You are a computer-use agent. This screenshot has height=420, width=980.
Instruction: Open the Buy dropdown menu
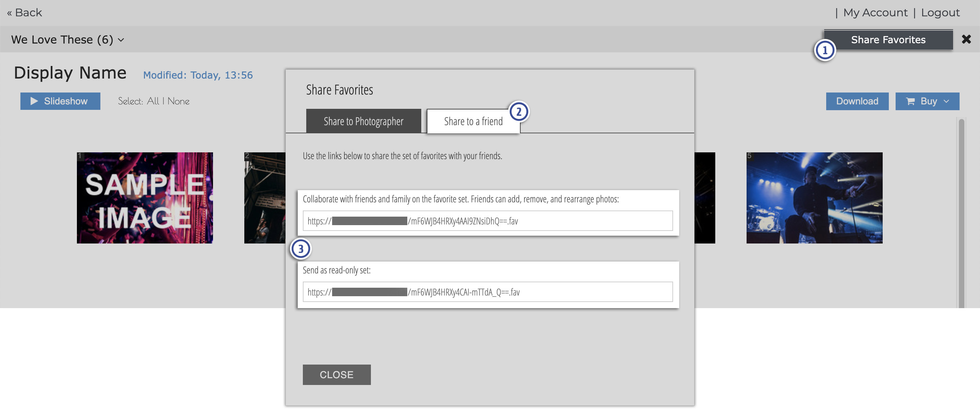(927, 101)
